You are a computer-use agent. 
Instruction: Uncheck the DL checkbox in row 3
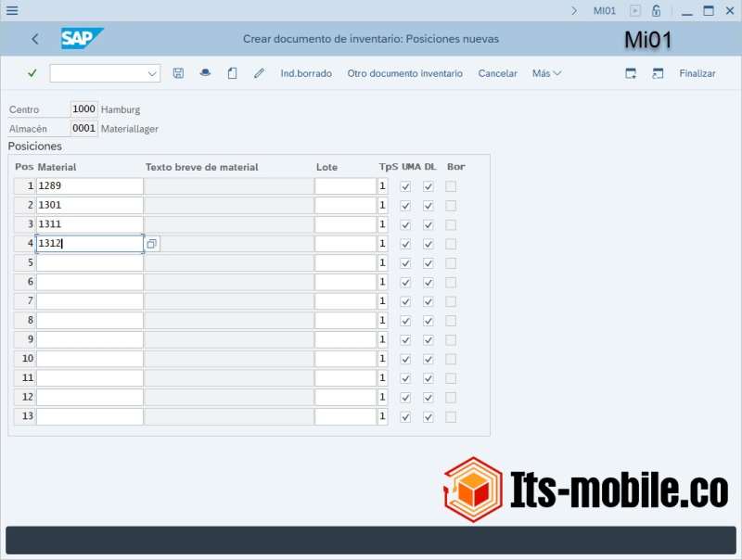(x=429, y=224)
